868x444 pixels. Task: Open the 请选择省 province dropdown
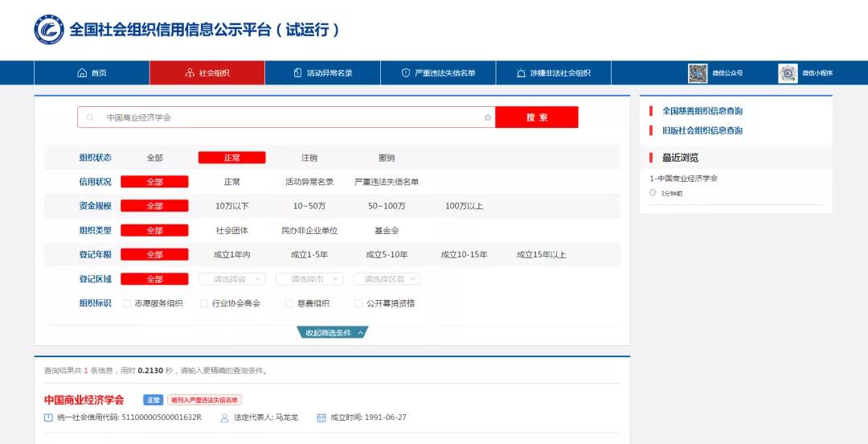(232, 279)
